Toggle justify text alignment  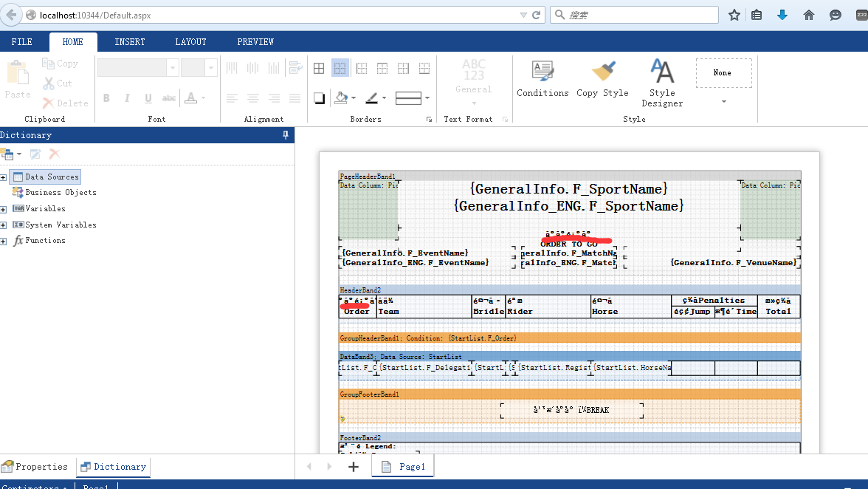click(x=295, y=98)
